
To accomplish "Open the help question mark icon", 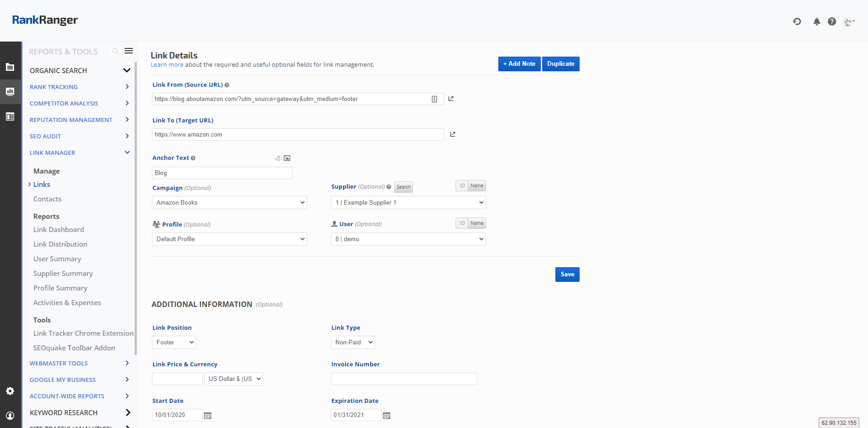I will pos(831,21).
